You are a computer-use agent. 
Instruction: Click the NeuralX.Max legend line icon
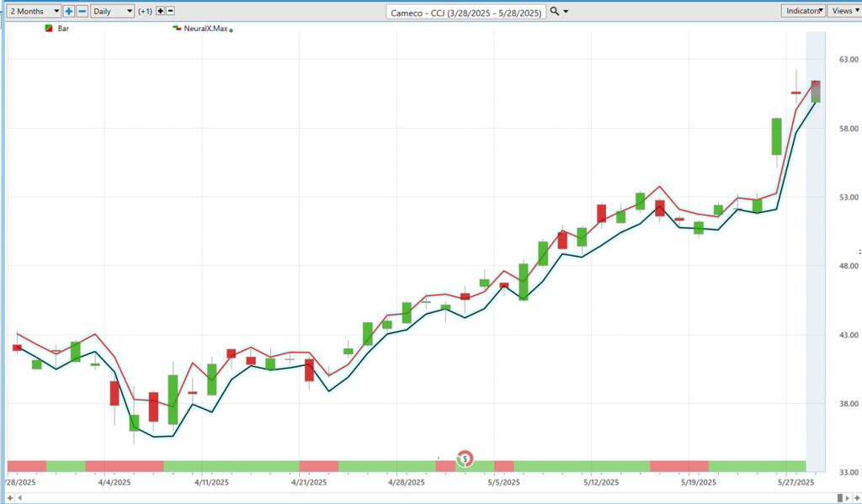[177, 29]
